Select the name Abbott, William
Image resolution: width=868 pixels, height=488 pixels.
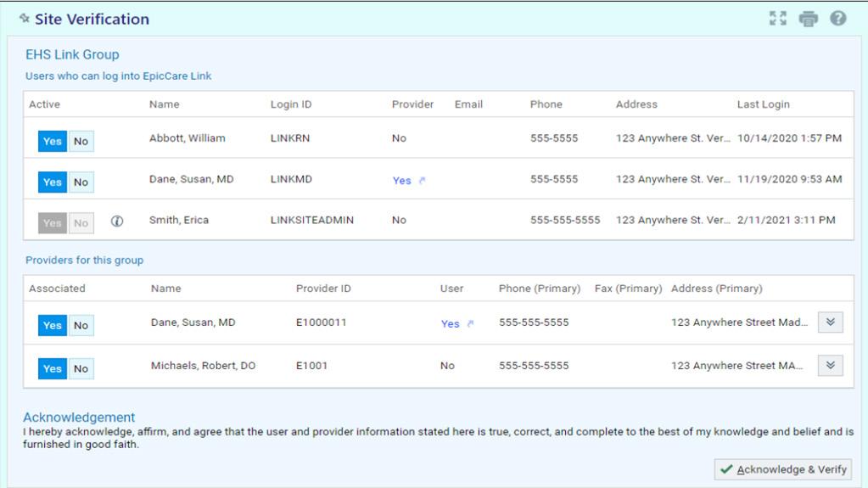pos(188,138)
